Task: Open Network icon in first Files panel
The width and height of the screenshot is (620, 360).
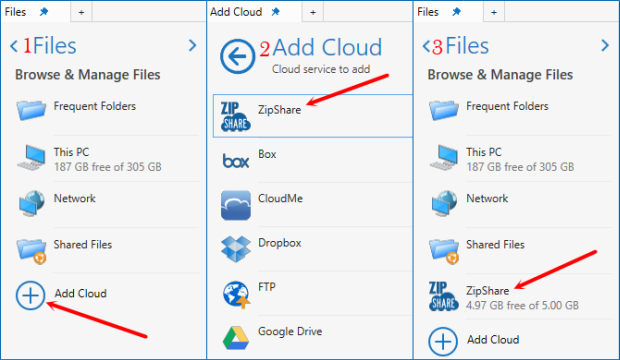Action: point(32,203)
